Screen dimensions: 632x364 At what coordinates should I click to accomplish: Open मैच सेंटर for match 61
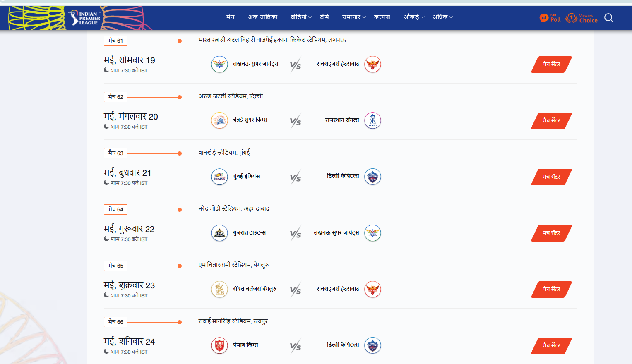click(551, 64)
